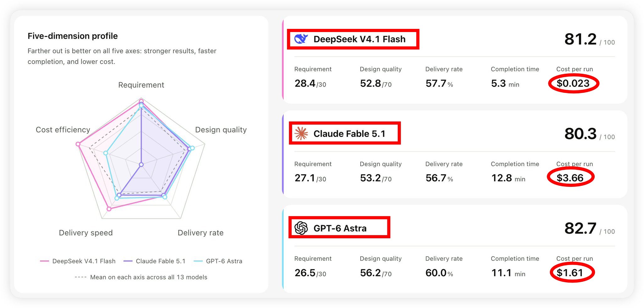Viewport: 644px width, 308px height.
Task: Click the pink Delivery speed data point on radar
Action: pos(109,209)
